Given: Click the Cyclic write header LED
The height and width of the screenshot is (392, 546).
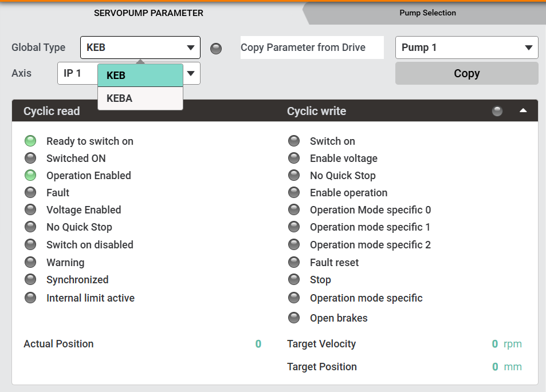Looking at the screenshot, I should coord(497,112).
